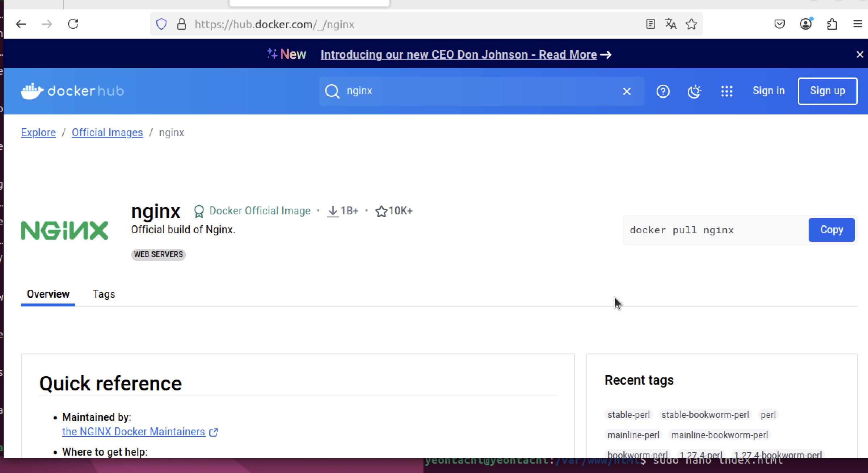Select the mainline-bookworm-perl tag
868x473 pixels.
719,435
